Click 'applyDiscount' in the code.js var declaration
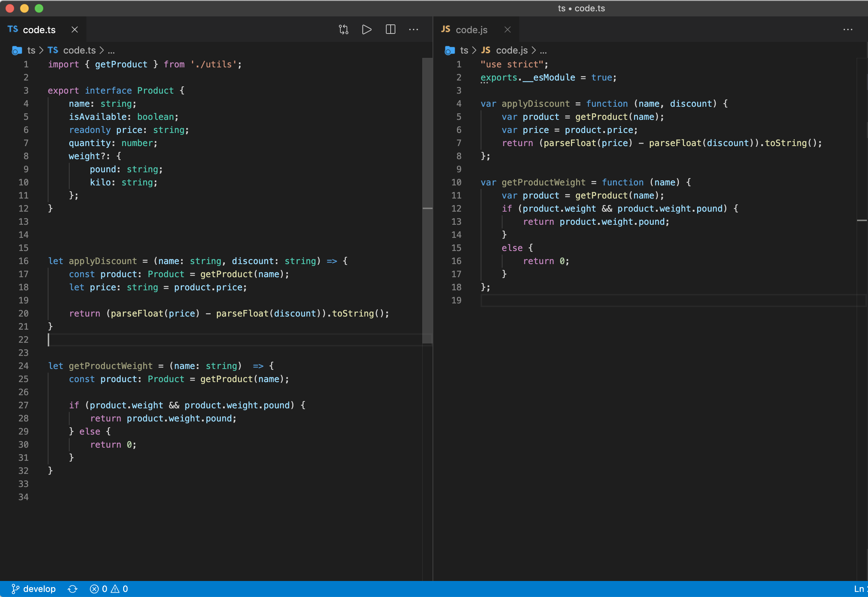This screenshot has height=597, width=868. [536, 103]
